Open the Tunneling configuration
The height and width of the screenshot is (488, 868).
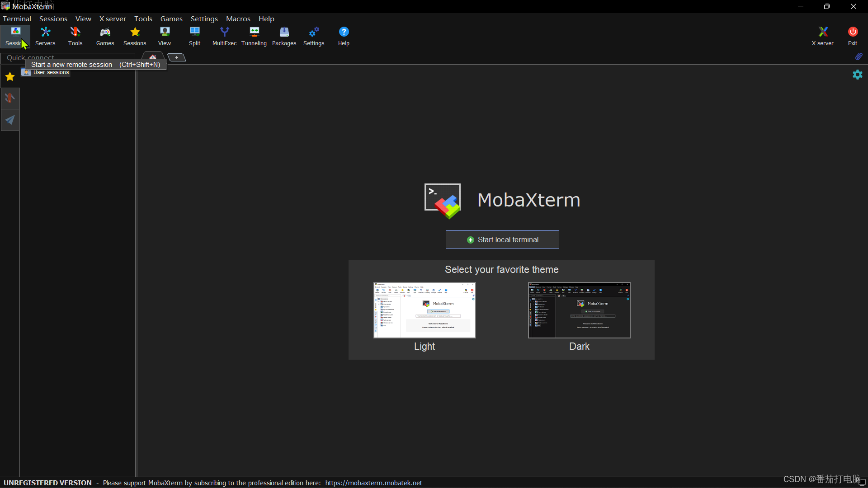click(x=254, y=36)
